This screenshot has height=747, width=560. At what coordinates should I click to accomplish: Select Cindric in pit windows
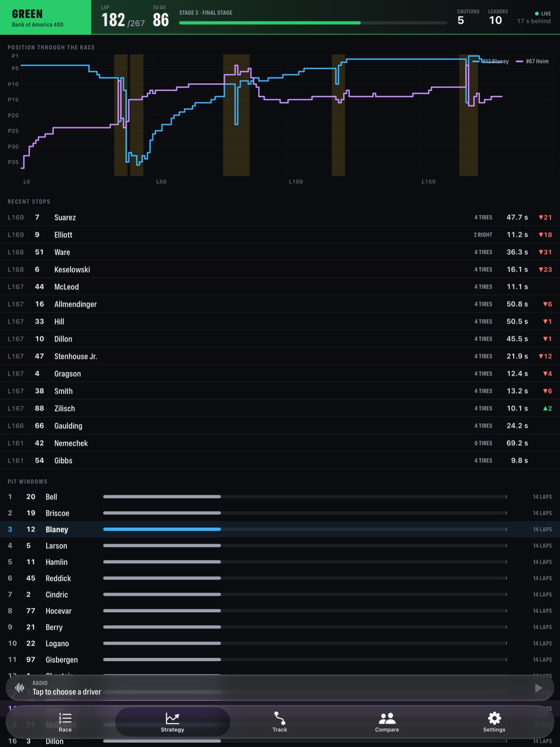(x=280, y=594)
